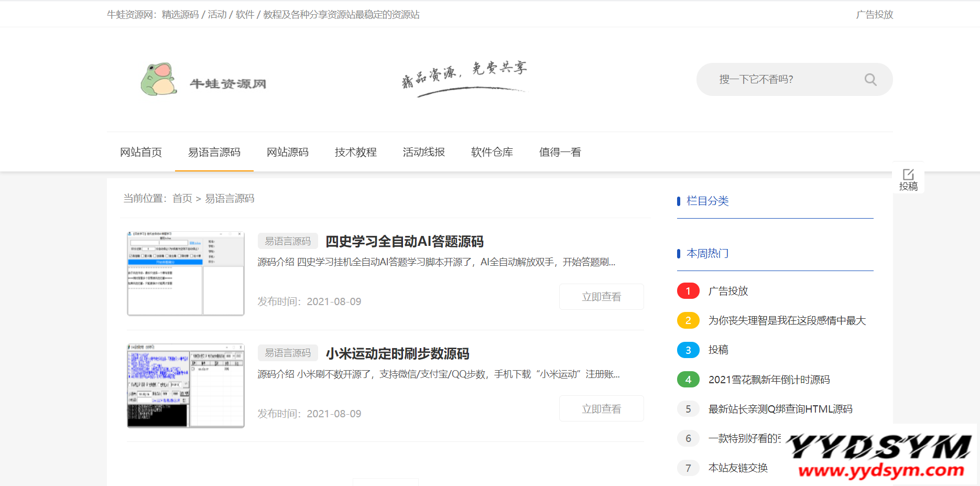Viewport: 980px width, 486px height.
Task: Click 首页 in the breadcrumb path
Action: (x=182, y=199)
